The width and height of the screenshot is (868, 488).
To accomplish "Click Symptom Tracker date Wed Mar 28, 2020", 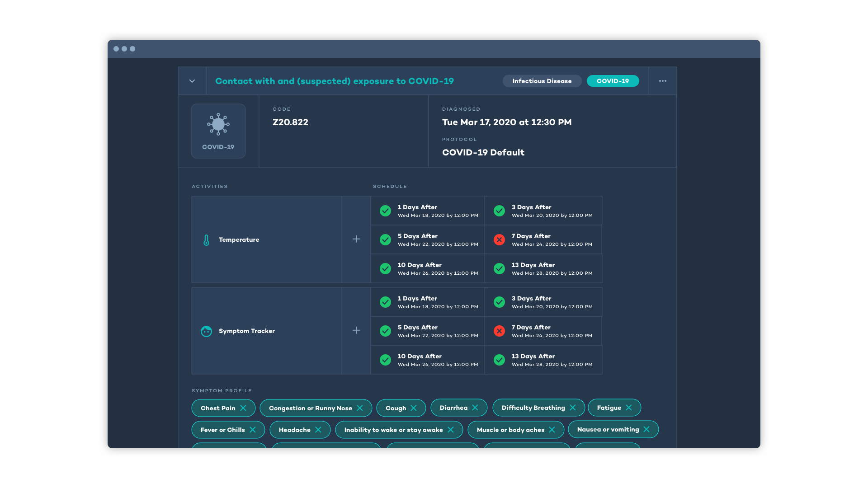I will tap(552, 365).
